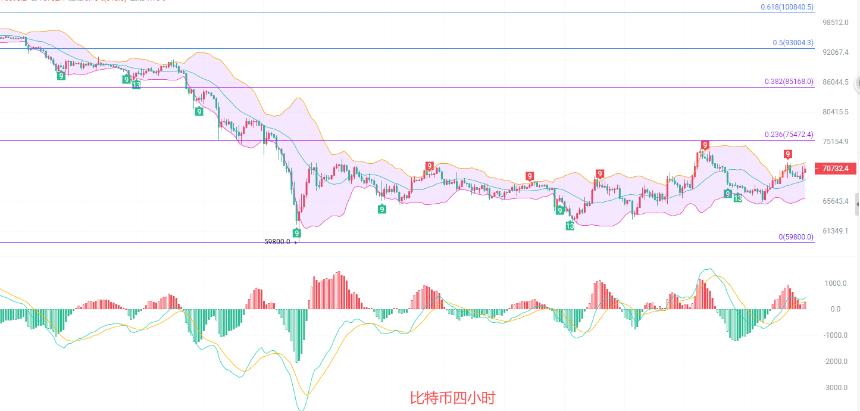The height and width of the screenshot is (411, 860).
Task: Click 65643.4 on the price axis
Action: (x=836, y=201)
